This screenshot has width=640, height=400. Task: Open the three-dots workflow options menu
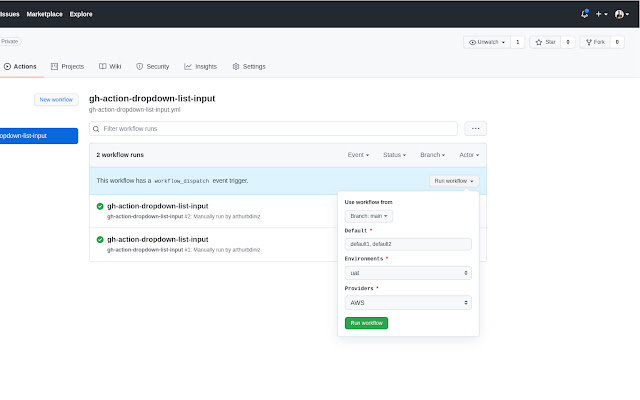476,129
